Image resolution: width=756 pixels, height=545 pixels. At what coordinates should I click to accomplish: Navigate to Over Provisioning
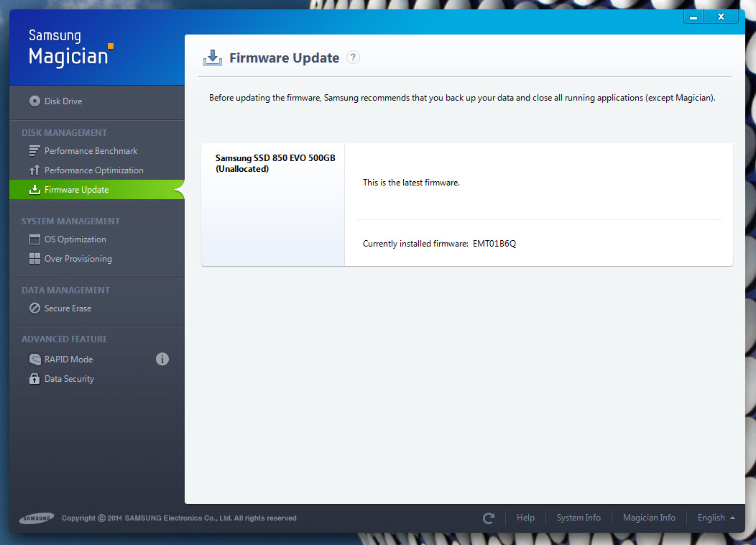point(97,259)
